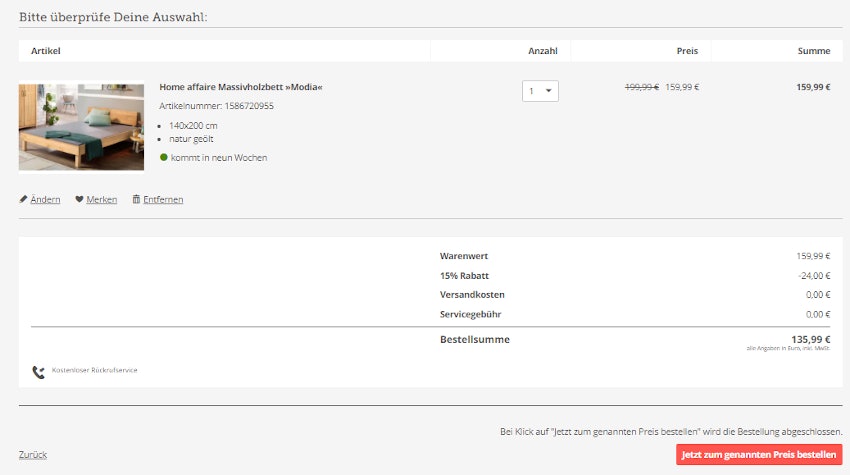Click the trash can icon beside Entfernen
The height and width of the screenshot is (475, 850).
pyautogui.click(x=137, y=199)
